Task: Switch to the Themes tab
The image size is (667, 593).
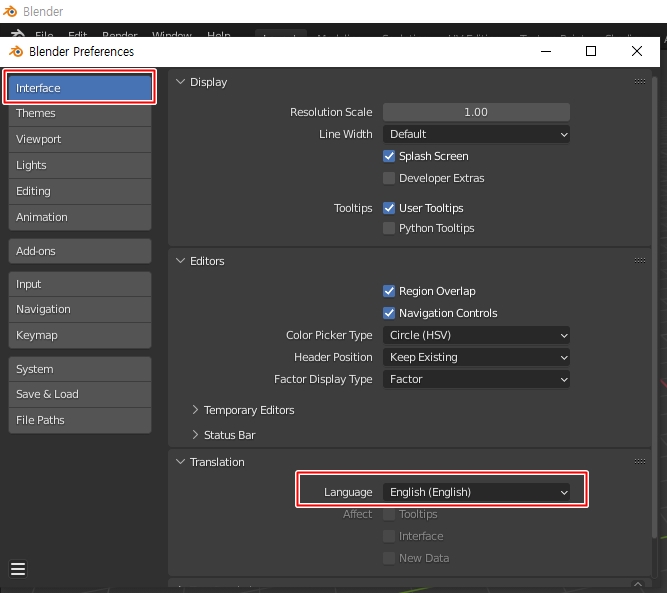Action: pyautogui.click(x=80, y=114)
